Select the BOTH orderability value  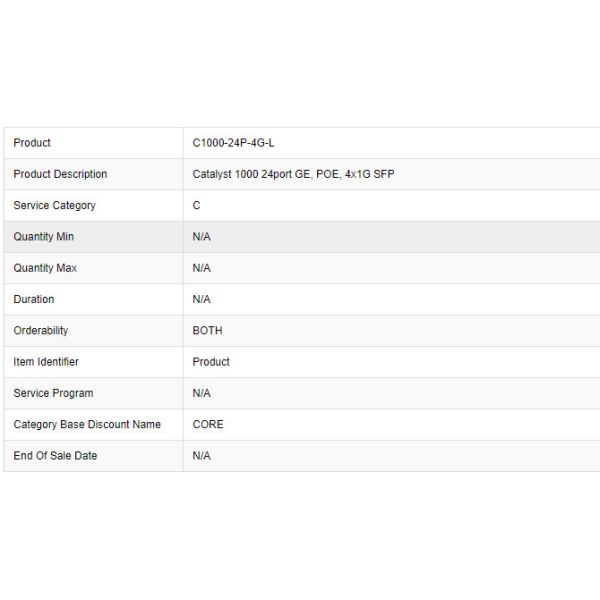(208, 330)
